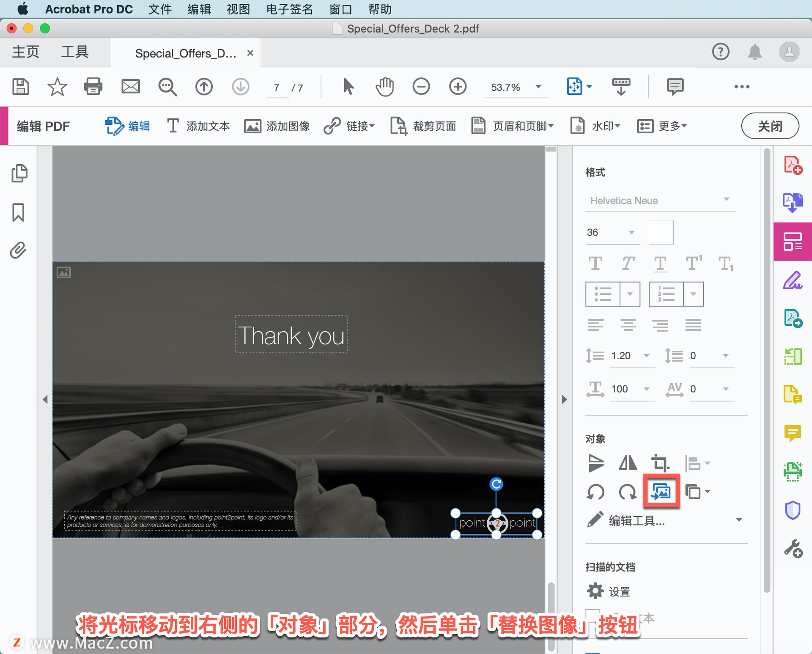
Task: Rotate object clockwise
Action: (x=628, y=492)
